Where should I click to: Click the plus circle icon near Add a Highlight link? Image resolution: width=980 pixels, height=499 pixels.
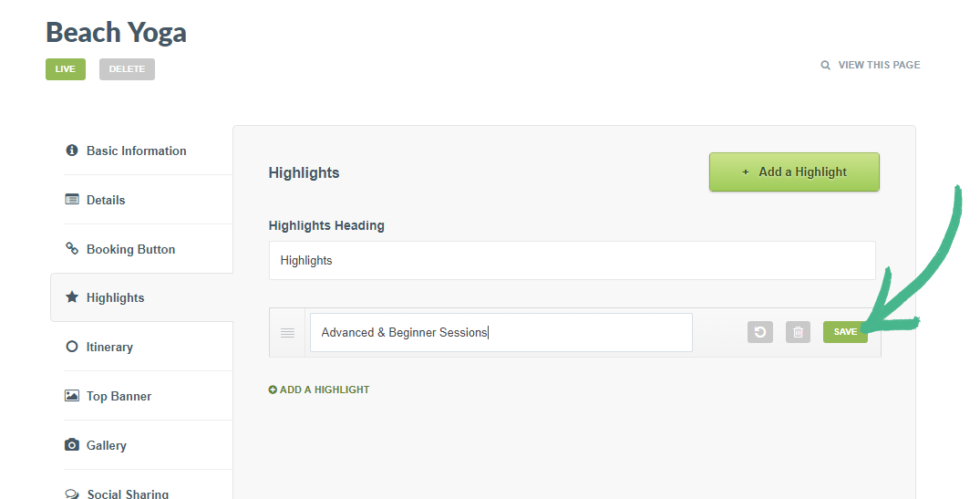click(x=273, y=390)
